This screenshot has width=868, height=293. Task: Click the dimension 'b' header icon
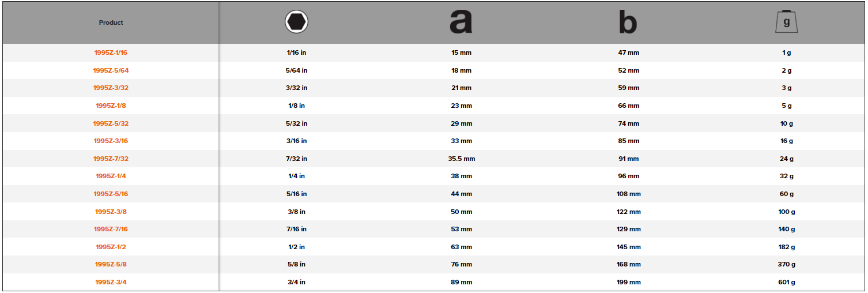[x=628, y=22]
